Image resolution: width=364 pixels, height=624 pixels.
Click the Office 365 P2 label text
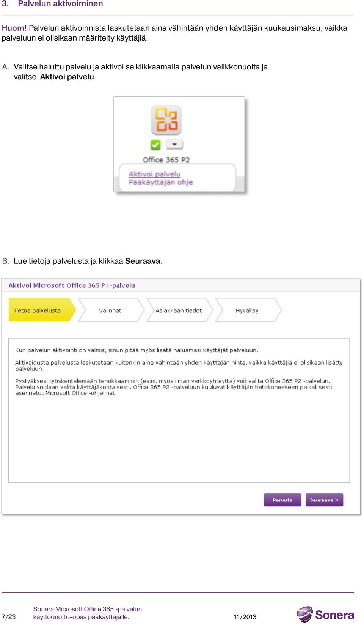(x=166, y=160)
